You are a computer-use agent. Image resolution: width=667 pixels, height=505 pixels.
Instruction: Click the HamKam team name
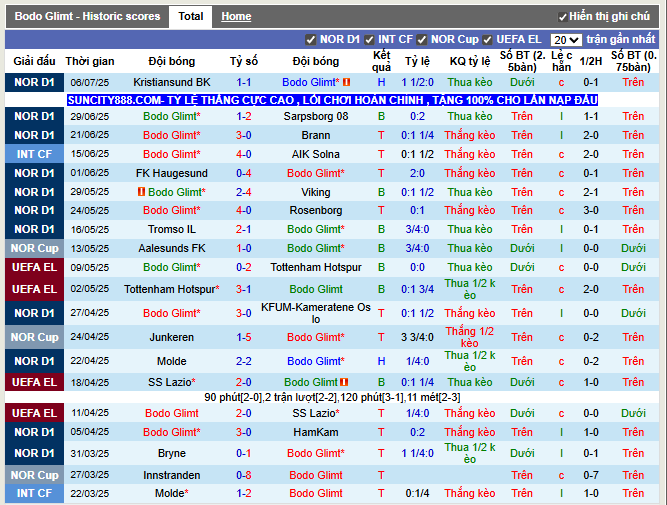point(316,432)
